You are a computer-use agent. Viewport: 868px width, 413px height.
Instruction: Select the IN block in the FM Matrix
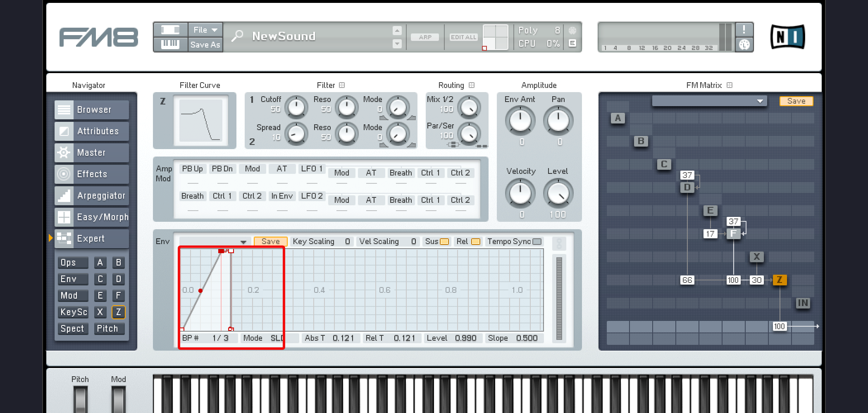(x=803, y=303)
